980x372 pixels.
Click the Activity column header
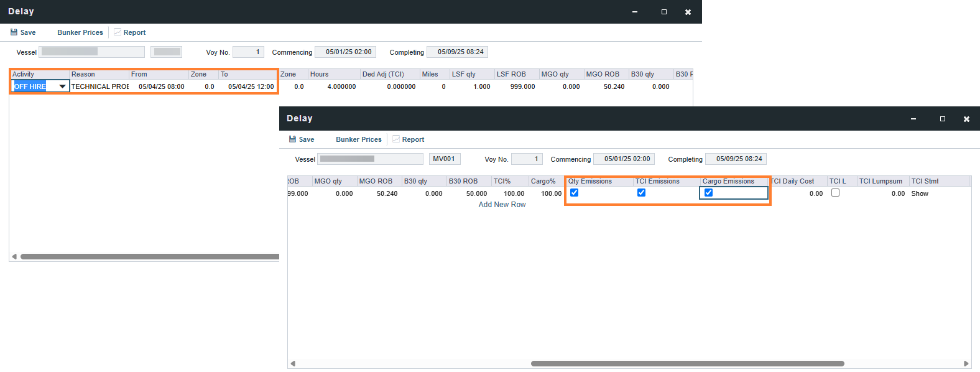coord(40,74)
